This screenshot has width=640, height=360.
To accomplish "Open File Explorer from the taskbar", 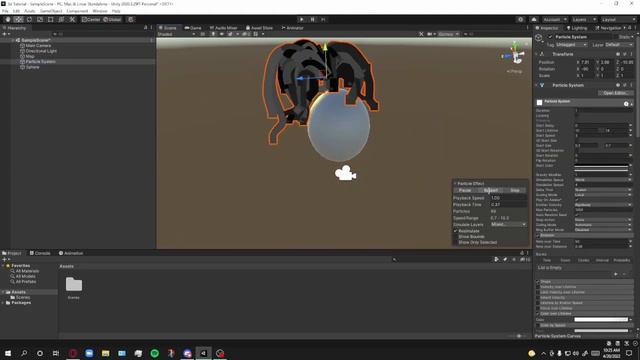I will tap(105, 353).
